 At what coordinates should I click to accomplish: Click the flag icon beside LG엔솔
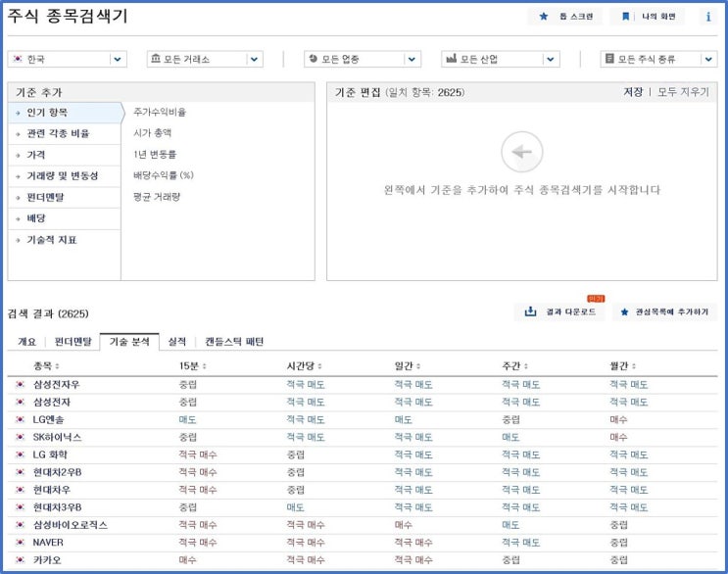(x=20, y=420)
